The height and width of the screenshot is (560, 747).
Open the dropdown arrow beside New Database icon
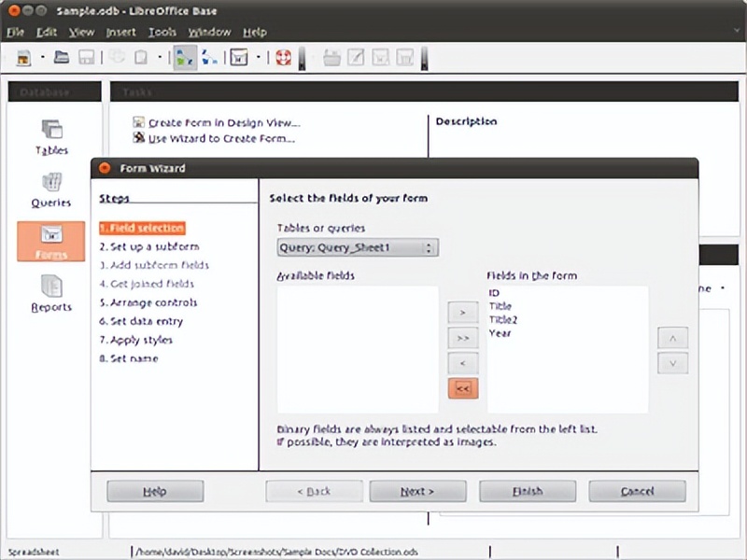(x=42, y=57)
